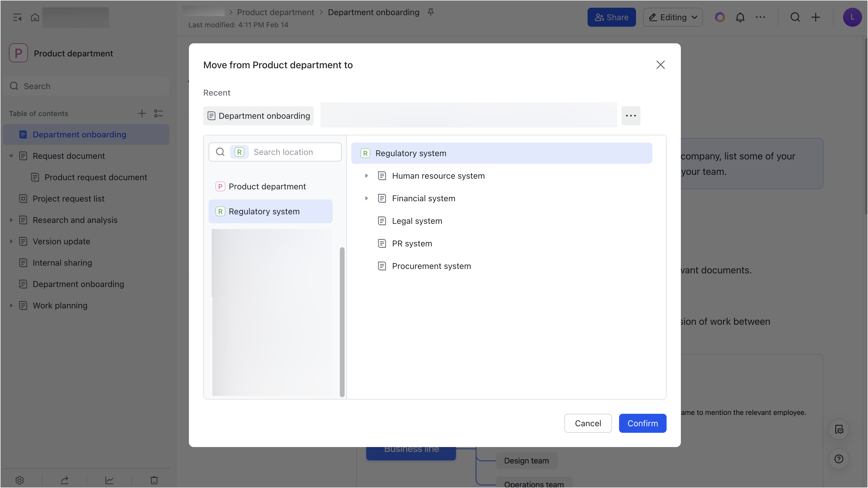This screenshot has height=488, width=868.
Task: Close the Move dialog with X
Action: pos(660,65)
